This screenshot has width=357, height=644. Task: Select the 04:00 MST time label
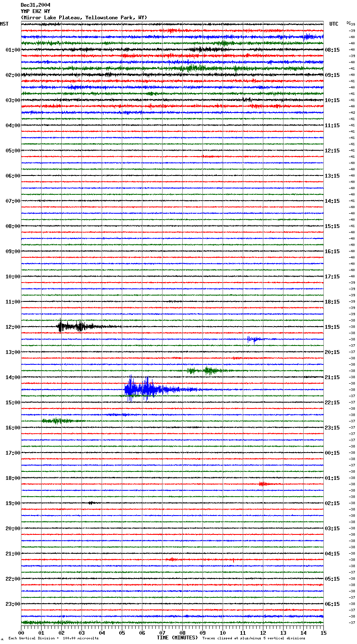point(13,126)
